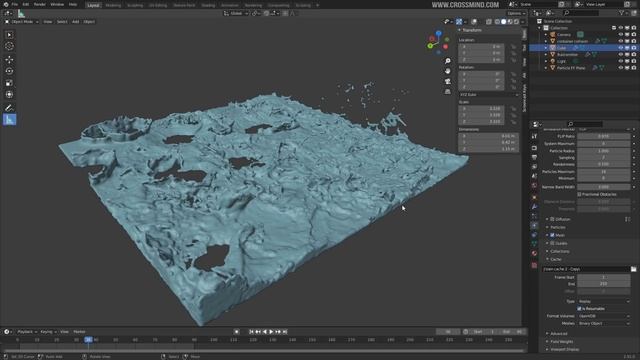Toggle the Diffusion panel checkbox

coord(552,219)
